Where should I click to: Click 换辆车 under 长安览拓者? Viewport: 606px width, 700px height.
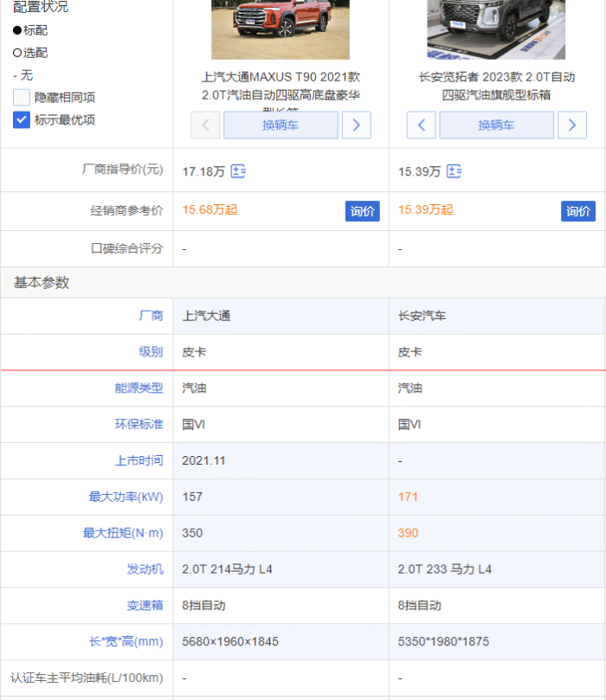497,125
